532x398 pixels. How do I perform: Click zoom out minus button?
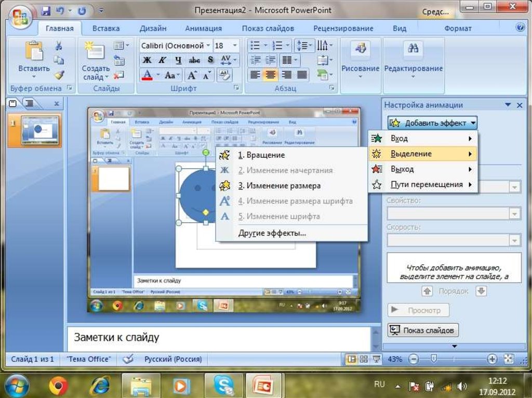click(x=413, y=359)
